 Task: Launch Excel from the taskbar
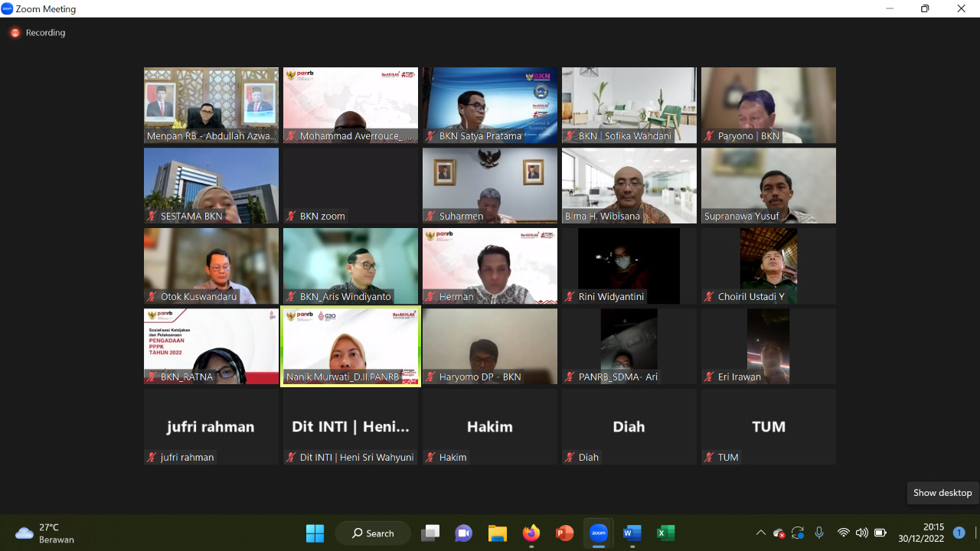click(x=666, y=533)
